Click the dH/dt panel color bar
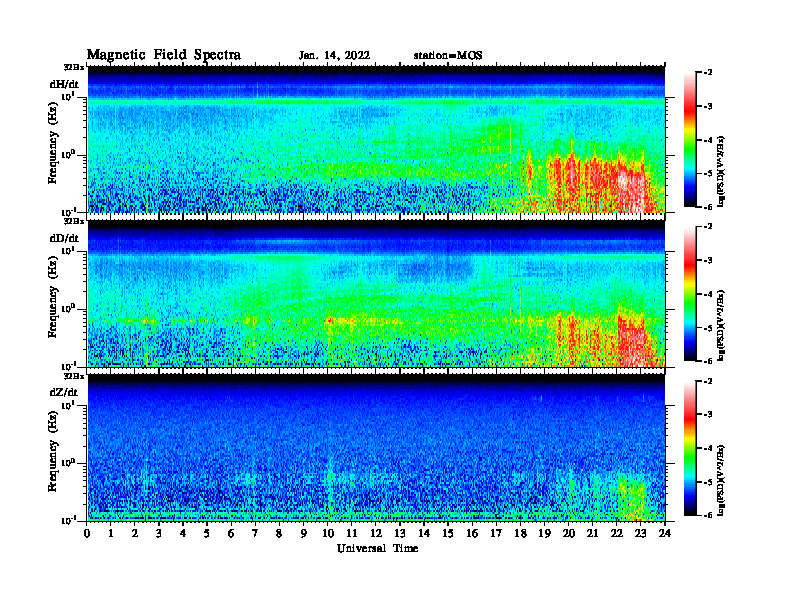The image size is (792, 612). (690, 139)
